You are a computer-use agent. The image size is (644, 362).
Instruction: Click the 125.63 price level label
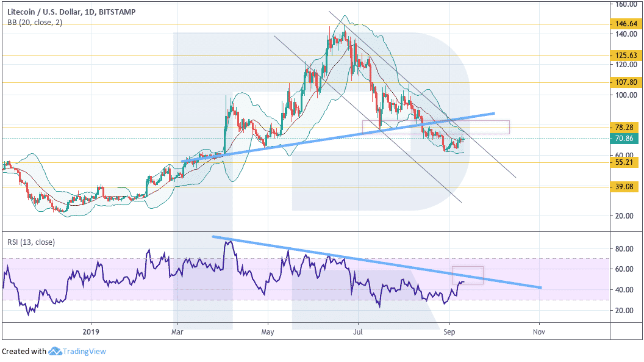(626, 56)
